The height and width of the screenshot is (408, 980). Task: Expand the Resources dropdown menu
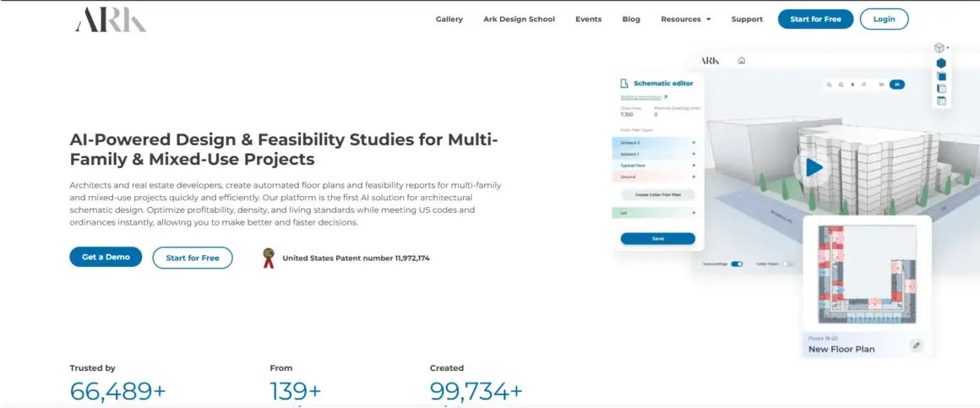click(x=686, y=19)
